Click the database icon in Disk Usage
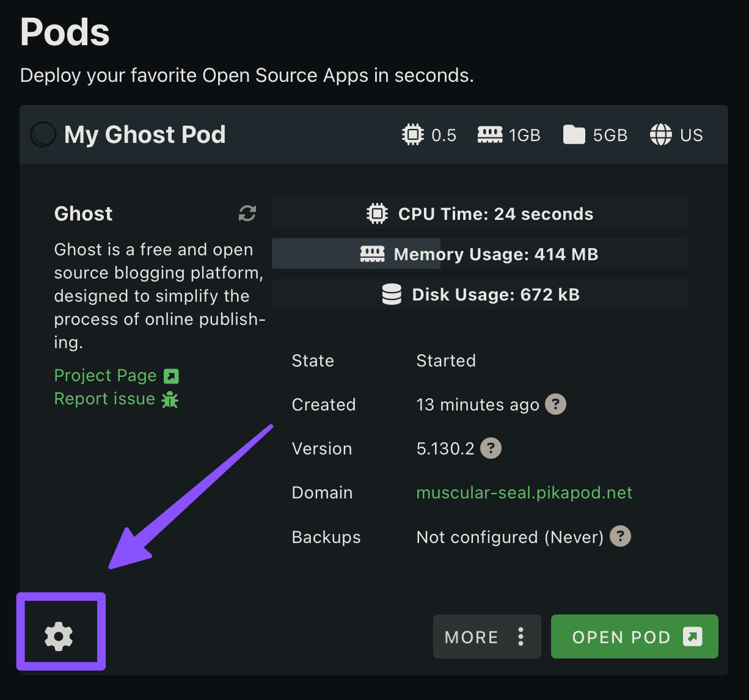Image resolution: width=749 pixels, height=700 pixels. pos(392,294)
